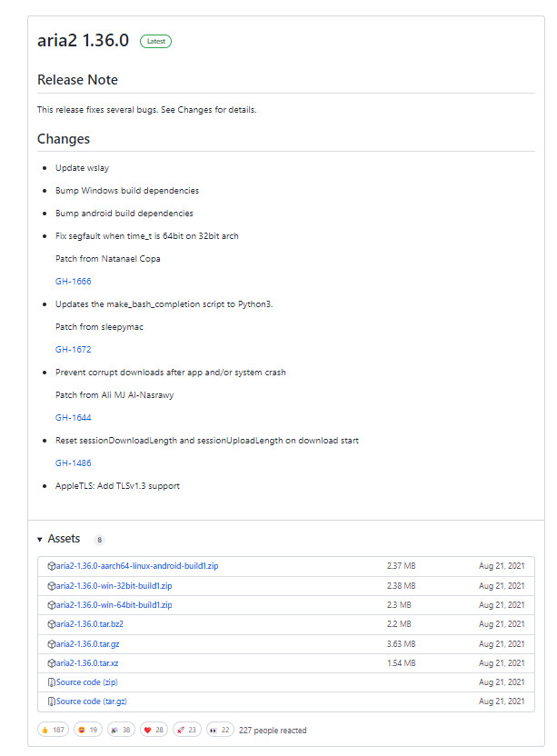Download aria2-1.36.0-win-32bit-build1.zip
557x756 pixels.
tap(114, 586)
